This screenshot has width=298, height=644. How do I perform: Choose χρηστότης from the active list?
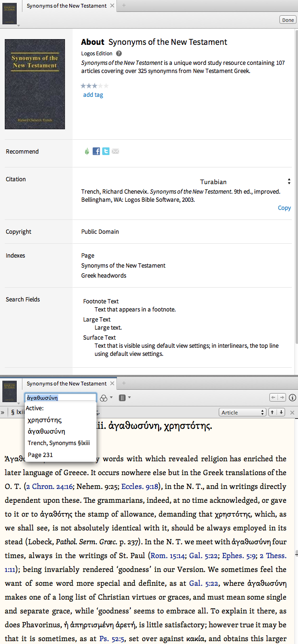tap(44, 420)
